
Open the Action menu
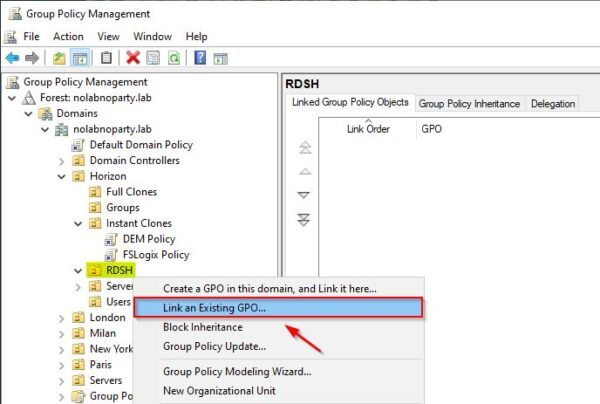click(x=68, y=37)
